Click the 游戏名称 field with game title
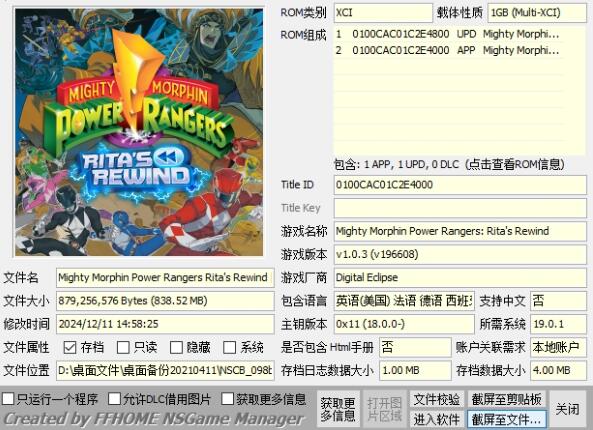Image resolution: width=593 pixels, height=430 pixels. click(x=460, y=231)
